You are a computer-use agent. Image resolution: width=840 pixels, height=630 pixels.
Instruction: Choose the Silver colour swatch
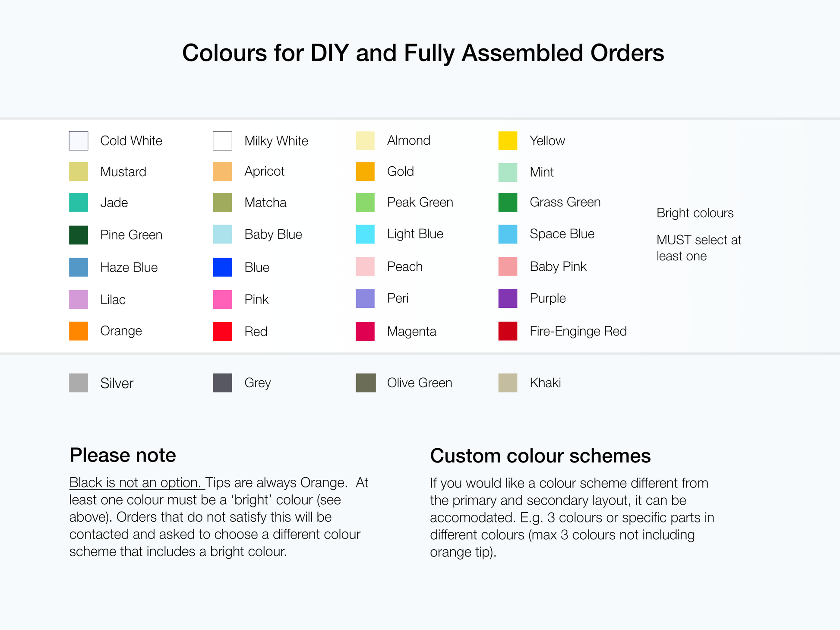[x=79, y=383]
